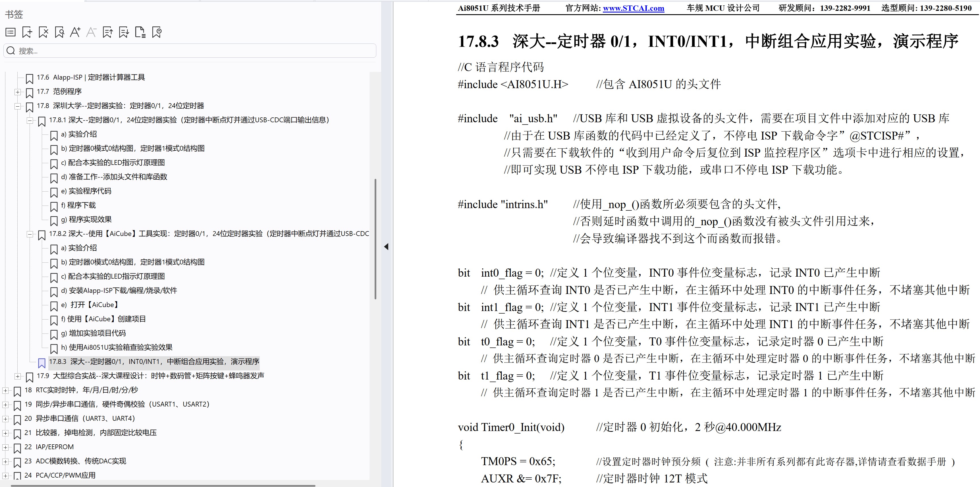Click bookmark icon beside 22 IAP/EEPROM
Viewport: 980px width, 487px height.
[x=17, y=448]
